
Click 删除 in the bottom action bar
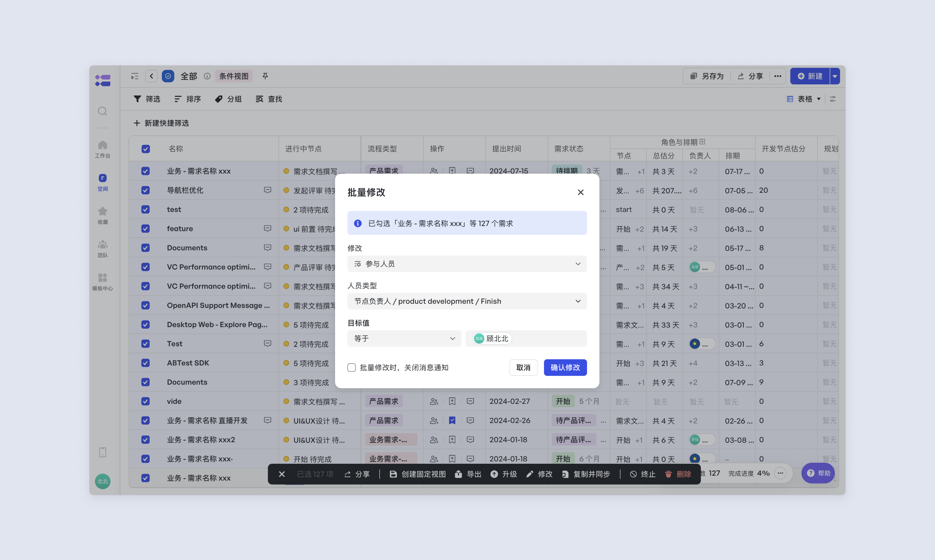678,474
